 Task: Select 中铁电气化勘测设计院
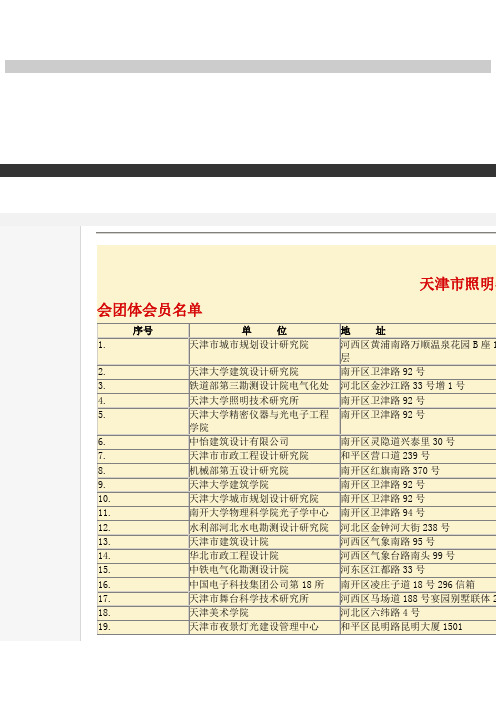click(239, 570)
